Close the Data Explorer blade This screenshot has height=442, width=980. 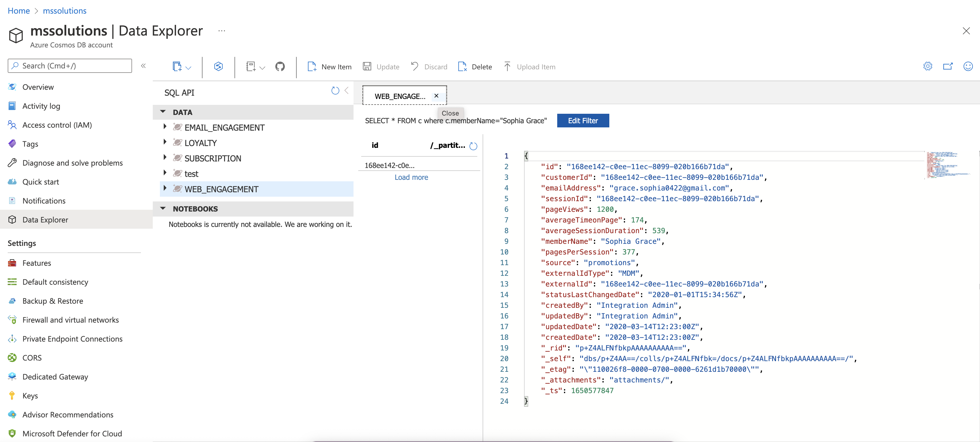click(x=966, y=31)
